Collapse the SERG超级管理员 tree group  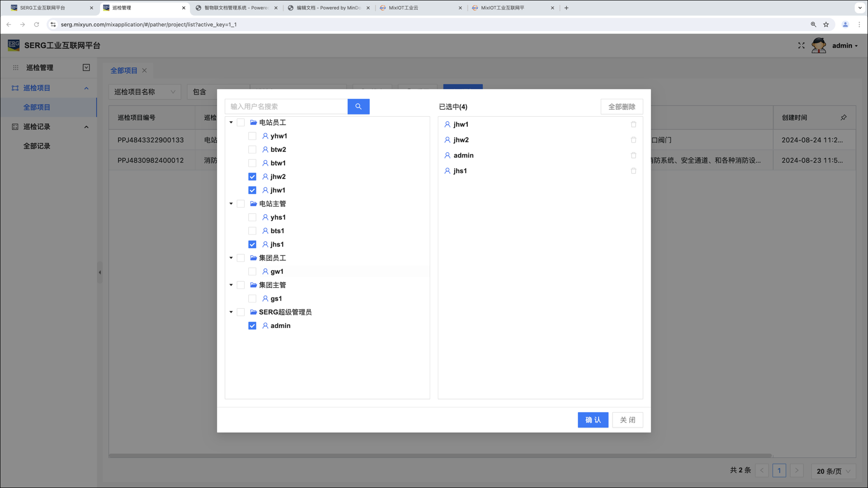click(x=231, y=312)
